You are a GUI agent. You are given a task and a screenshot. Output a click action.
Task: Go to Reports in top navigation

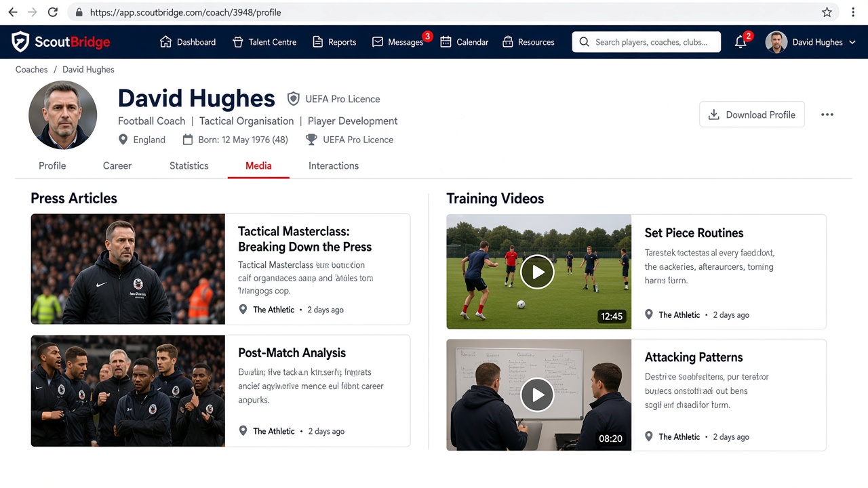334,42
